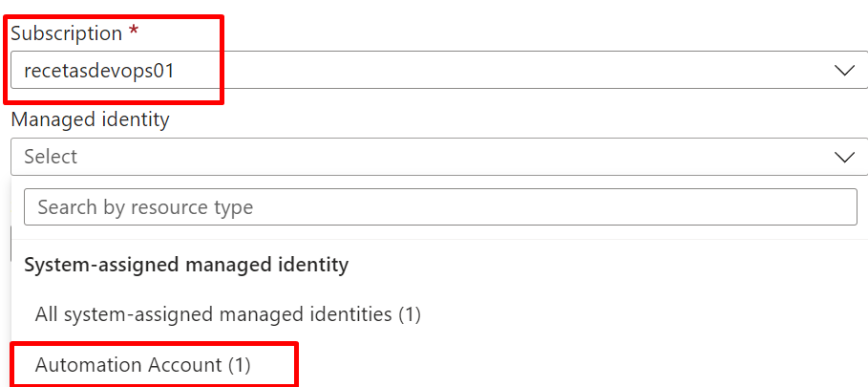Image resolution: width=868 pixels, height=387 pixels.
Task: Expand the Subscription dropdown chevron
Action: pos(844,71)
